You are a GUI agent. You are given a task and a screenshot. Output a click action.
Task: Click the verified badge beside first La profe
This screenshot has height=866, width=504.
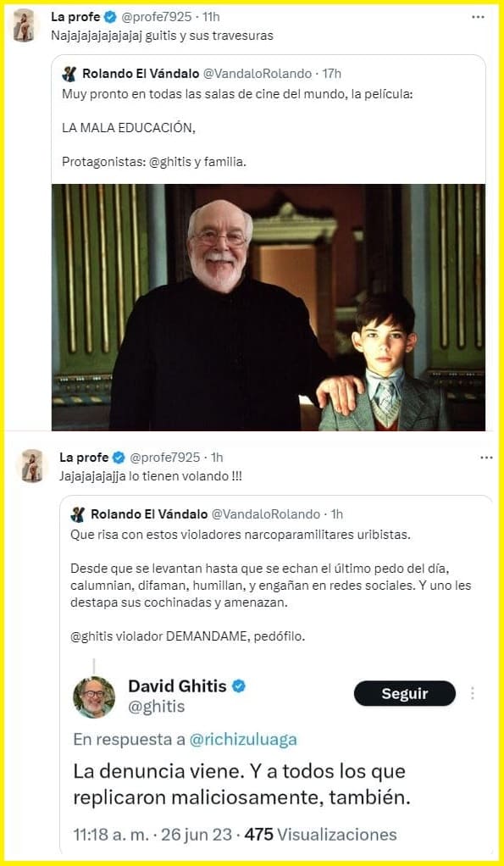[x=110, y=17]
